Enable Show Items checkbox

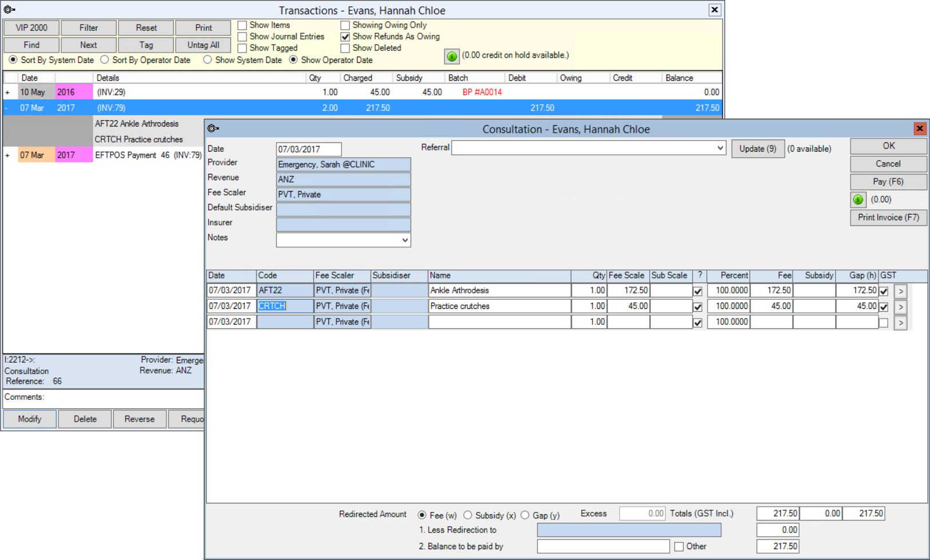coord(243,25)
